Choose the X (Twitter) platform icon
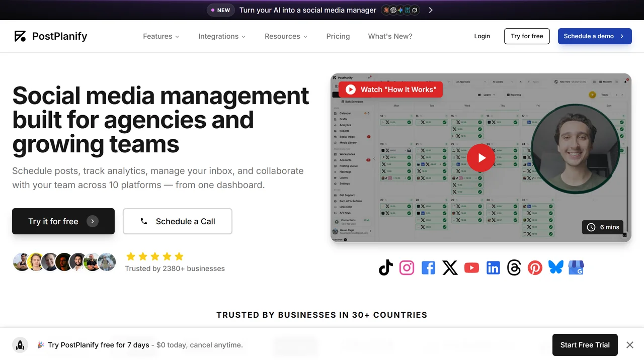The width and height of the screenshot is (644, 362). coord(450,268)
